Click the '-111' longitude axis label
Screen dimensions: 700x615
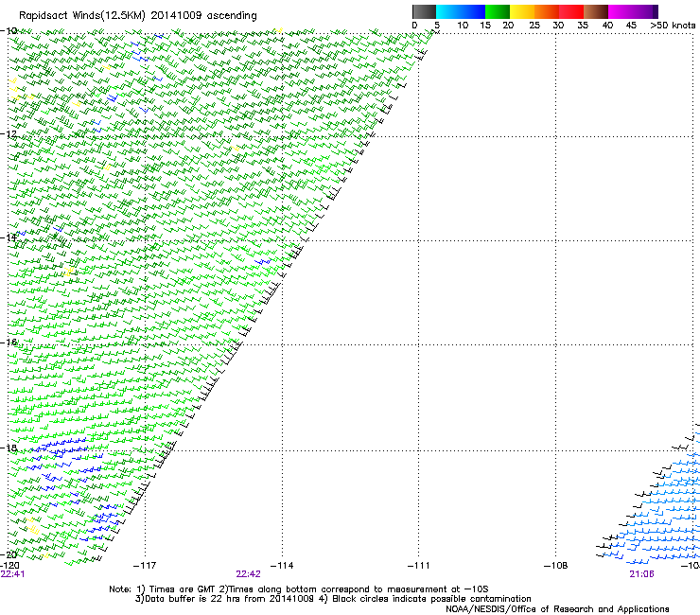[419, 566]
